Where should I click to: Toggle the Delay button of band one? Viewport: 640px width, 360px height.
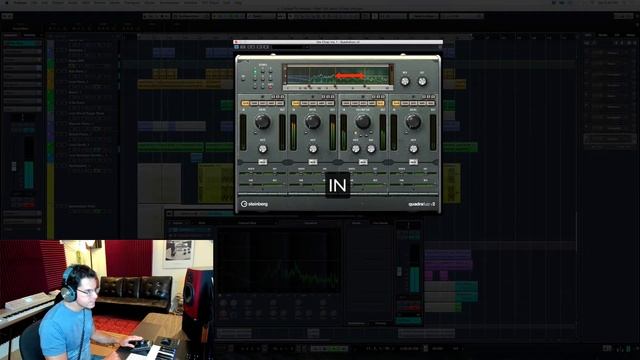[x=262, y=162]
